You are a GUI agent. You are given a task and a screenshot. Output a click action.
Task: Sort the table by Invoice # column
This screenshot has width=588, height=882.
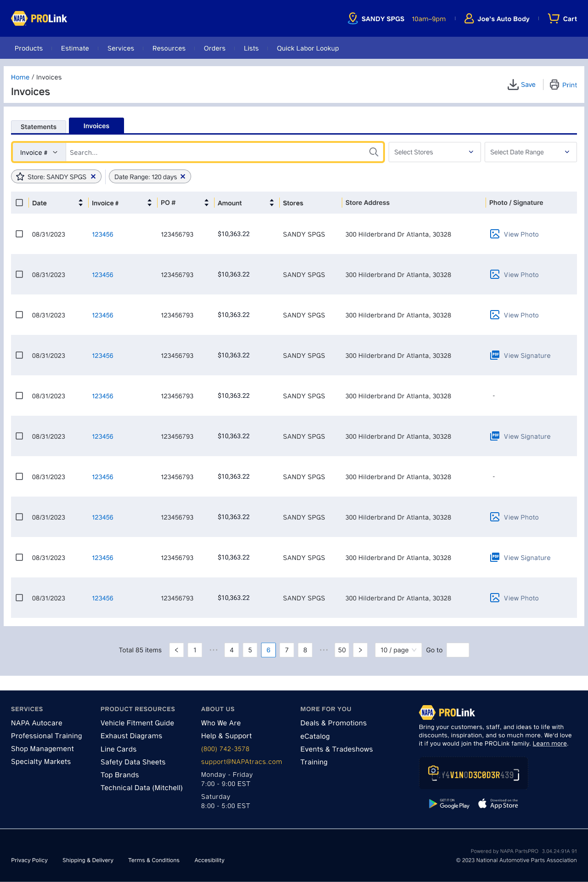[x=150, y=203]
